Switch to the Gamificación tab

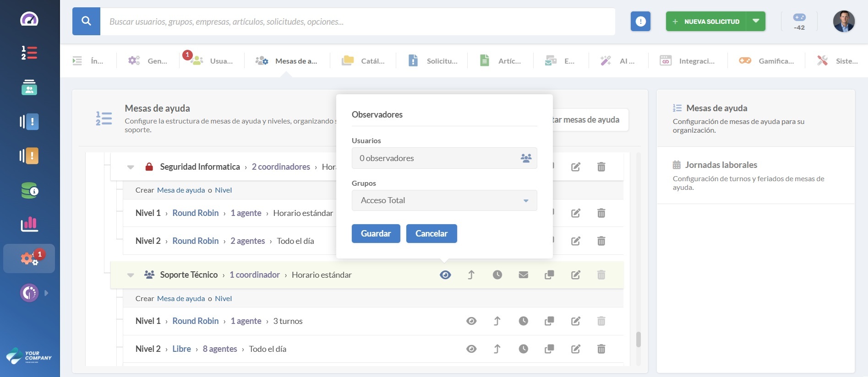click(766, 61)
